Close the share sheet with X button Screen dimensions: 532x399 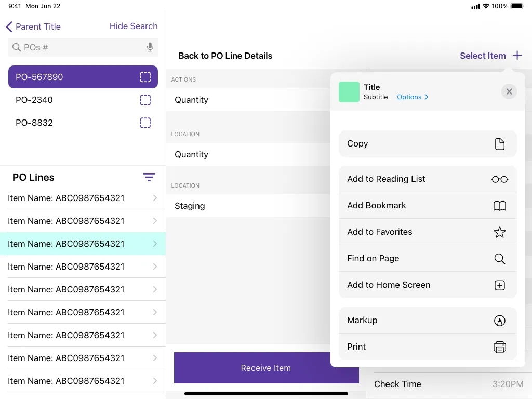[509, 91]
